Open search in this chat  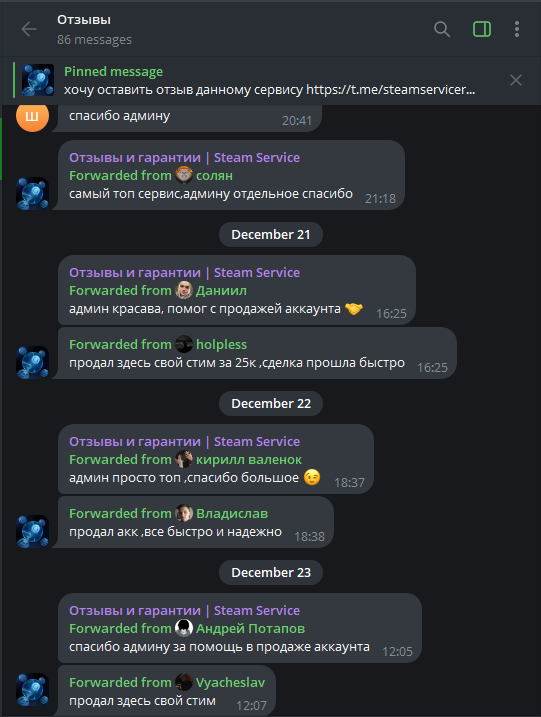[442, 29]
